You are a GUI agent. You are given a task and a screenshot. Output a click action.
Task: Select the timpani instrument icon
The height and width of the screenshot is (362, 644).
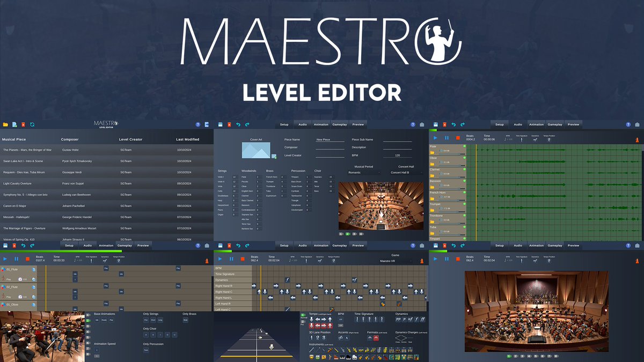tap(312, 357)
